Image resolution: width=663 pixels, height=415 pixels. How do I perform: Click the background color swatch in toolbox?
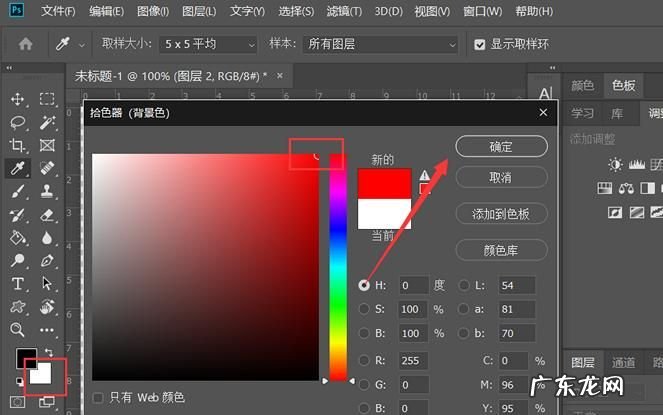click(x=44, y=376)
